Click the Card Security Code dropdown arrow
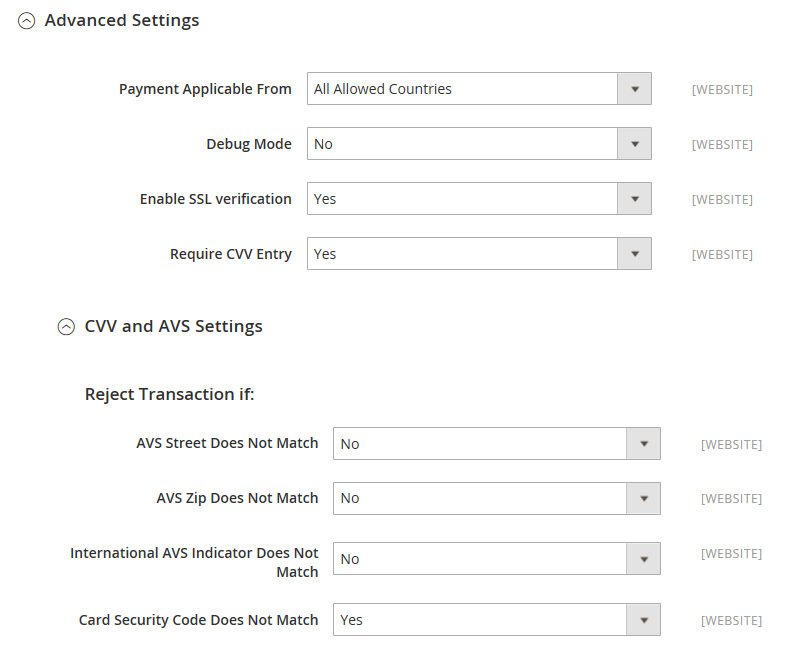 tap(643, 619)
